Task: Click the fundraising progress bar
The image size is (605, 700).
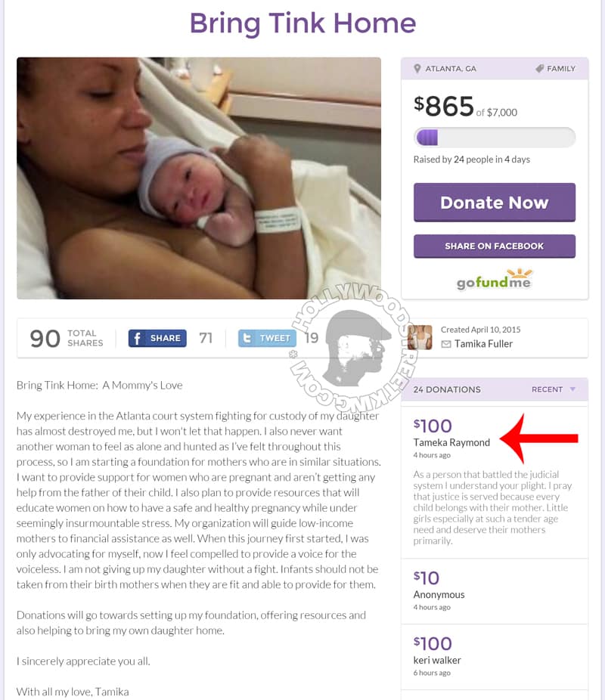Action: 494,138
